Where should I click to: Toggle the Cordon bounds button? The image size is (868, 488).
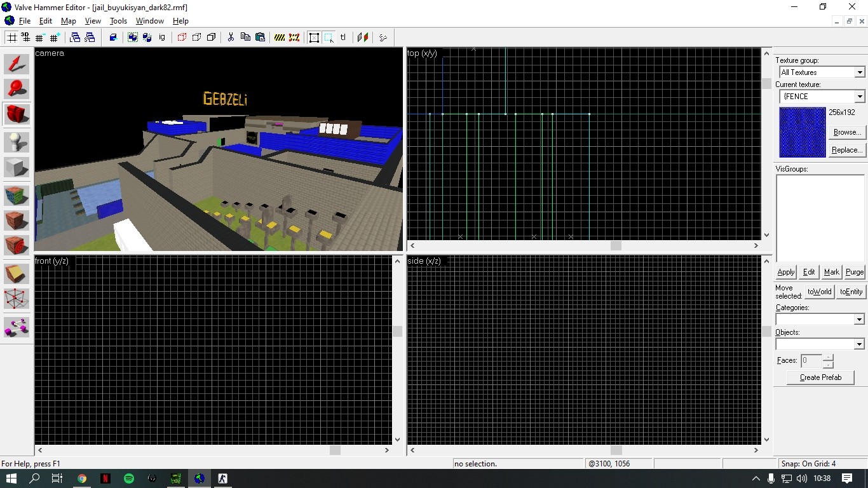coord(280,37)
